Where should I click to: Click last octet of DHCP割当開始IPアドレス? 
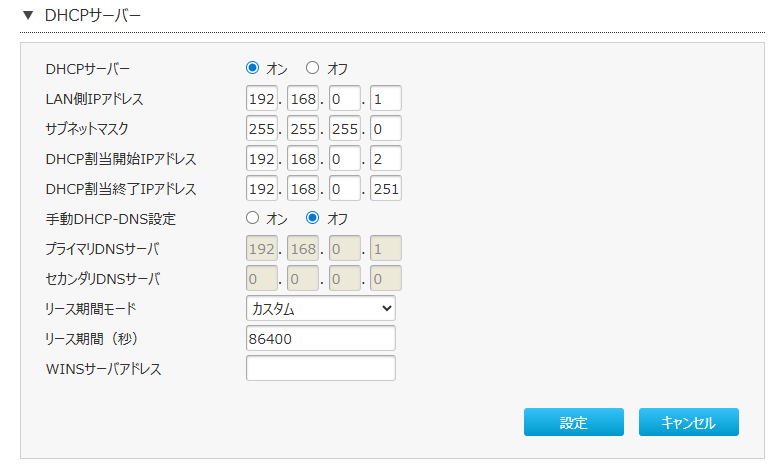[x=385, y=159]
